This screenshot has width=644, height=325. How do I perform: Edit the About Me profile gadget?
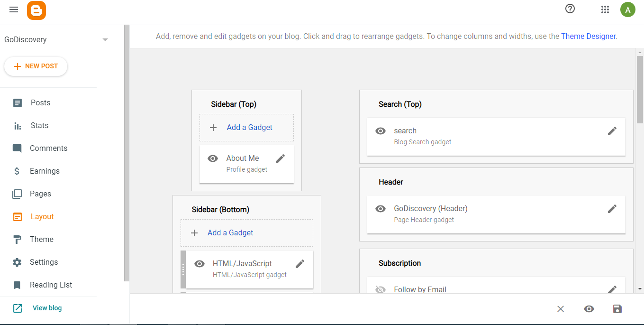click(281, 158)
